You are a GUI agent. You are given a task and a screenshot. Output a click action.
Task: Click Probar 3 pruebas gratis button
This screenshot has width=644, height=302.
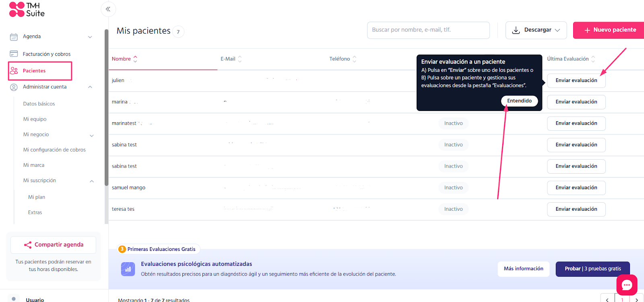point(592,269)
